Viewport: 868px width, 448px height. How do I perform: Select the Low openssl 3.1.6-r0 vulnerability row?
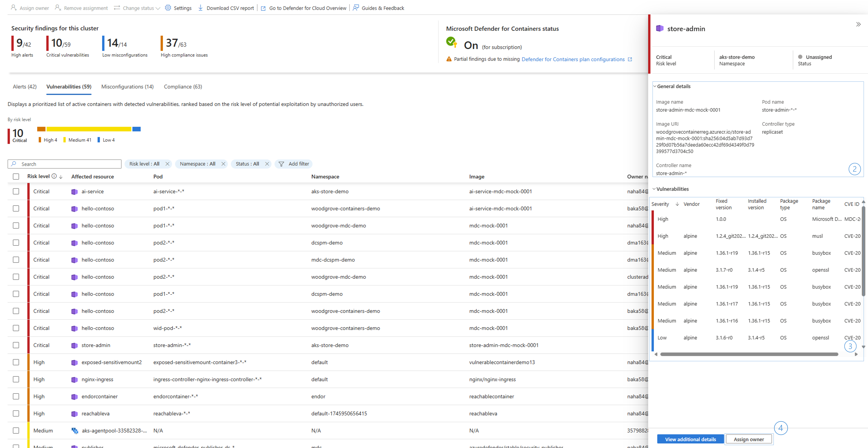756,338
